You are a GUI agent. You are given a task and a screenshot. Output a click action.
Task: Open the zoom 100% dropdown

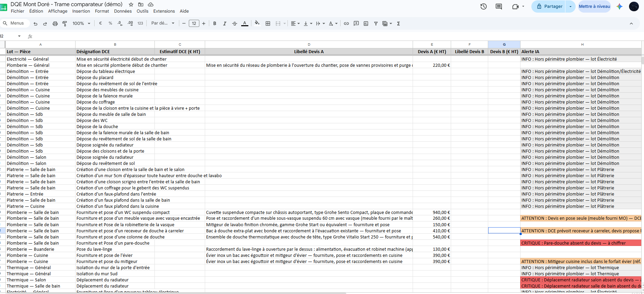tap(81, 24)
